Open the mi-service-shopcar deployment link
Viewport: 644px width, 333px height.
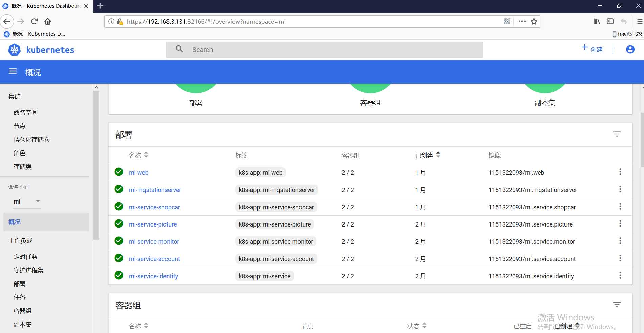[154, 207]
